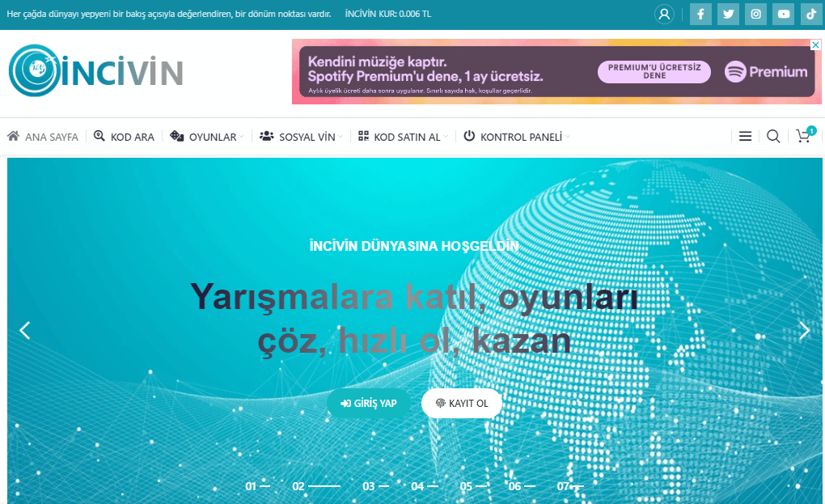Jump to slide 07 marker
The width and height of the screenshot is (825, 504).
pos(570,486)
